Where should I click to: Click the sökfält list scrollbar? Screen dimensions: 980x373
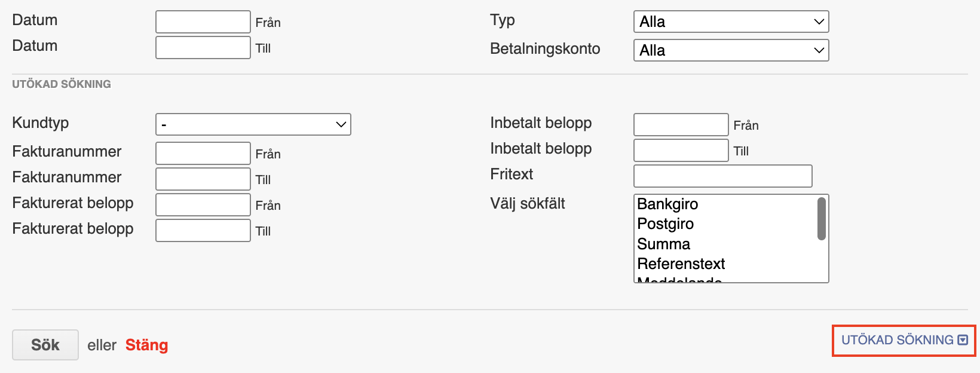pyautogui.click(x=822, y=219)
